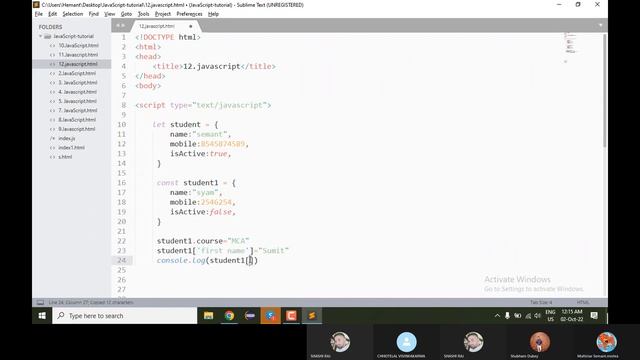
Task: Toggle side bar via status bar panel icon
Action: (x=40, y=302)
